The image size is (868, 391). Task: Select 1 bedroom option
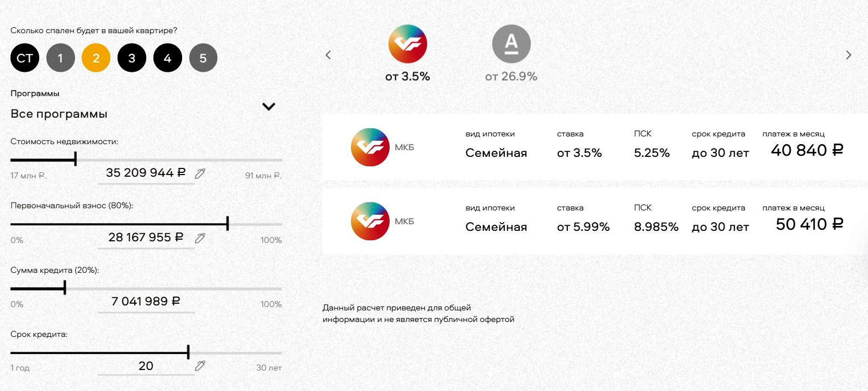pyautogui.click(x=61, y=58)
